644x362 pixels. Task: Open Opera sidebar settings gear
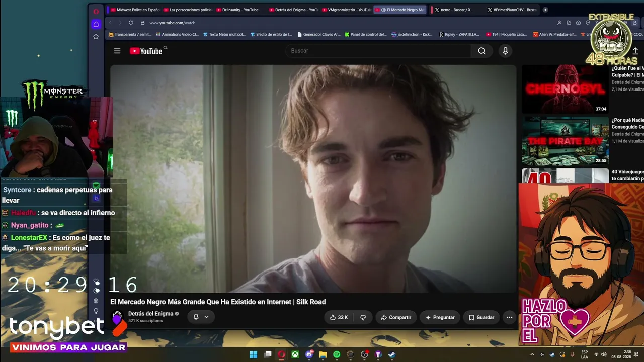(96, 301)
